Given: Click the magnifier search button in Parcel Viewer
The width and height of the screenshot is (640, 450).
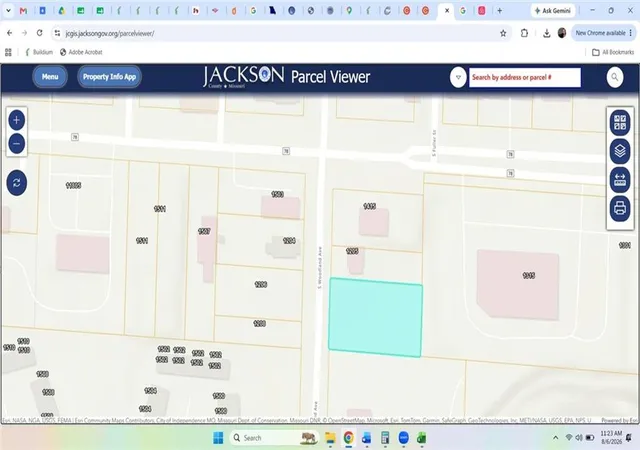Looking at the screenshot, I should [x=615, y=77].
